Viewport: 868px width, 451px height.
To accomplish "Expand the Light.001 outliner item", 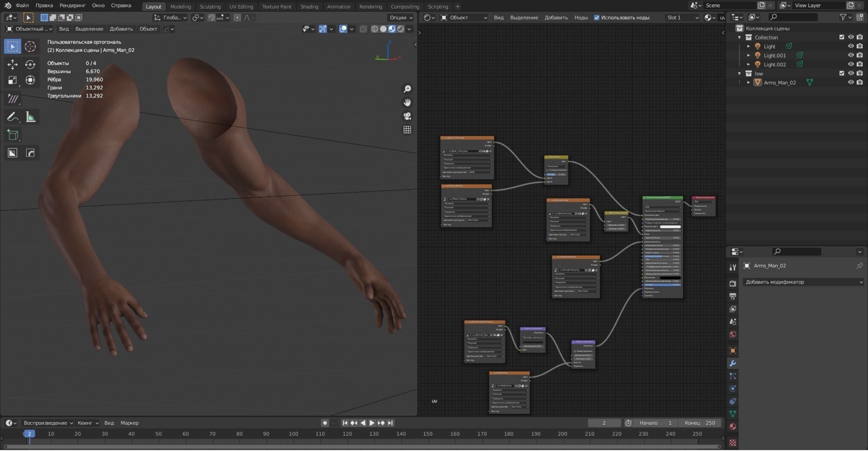I will coord(749,55).
